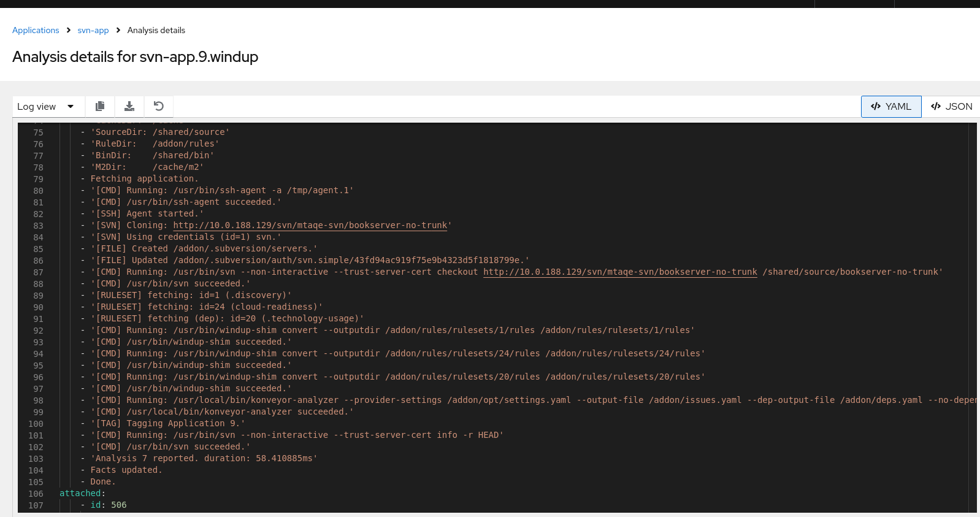
Task: Click line number 106 in the gutter
Action: (36, 494)
